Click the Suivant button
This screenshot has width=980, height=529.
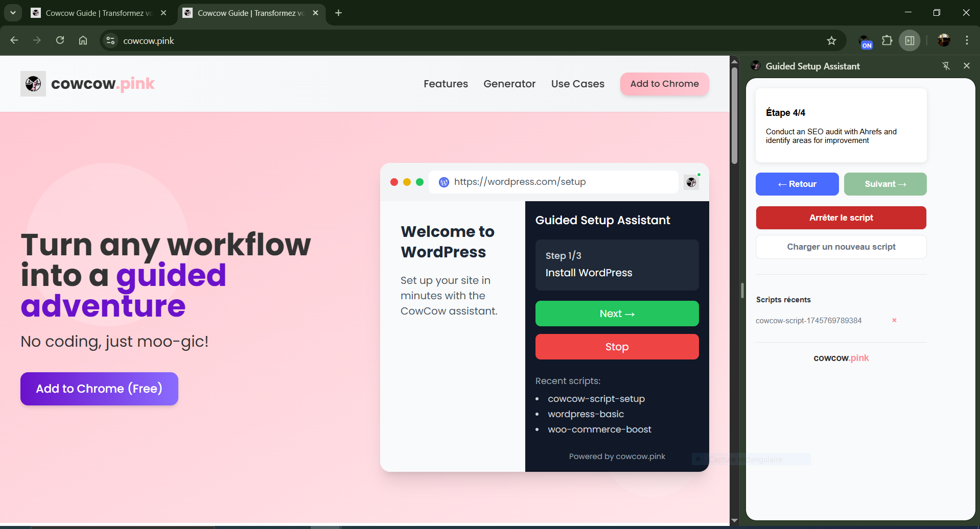(x=885, y=184)
